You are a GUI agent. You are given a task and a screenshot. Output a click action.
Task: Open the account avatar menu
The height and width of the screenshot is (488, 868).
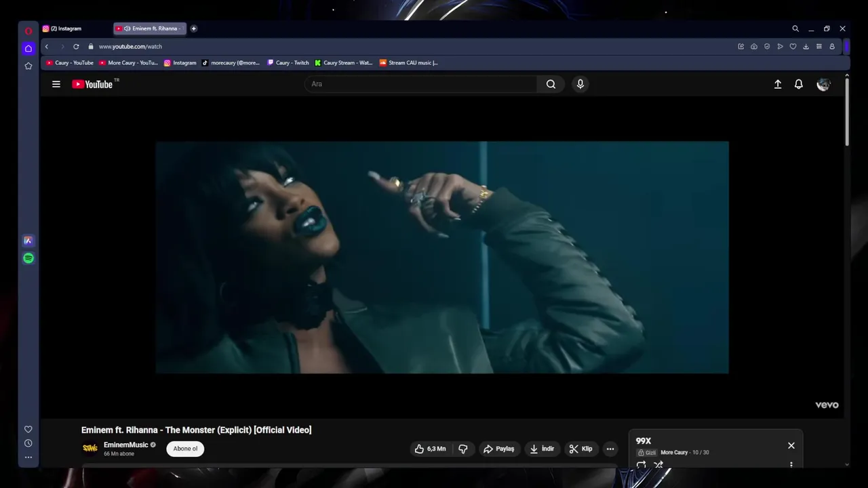tap(823, 84)
